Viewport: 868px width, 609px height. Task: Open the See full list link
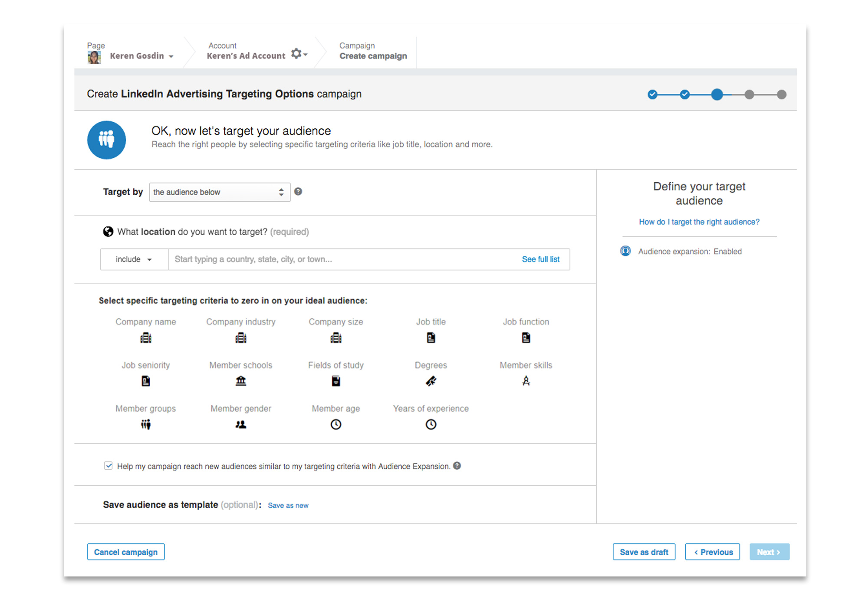[x=541, y=259]
